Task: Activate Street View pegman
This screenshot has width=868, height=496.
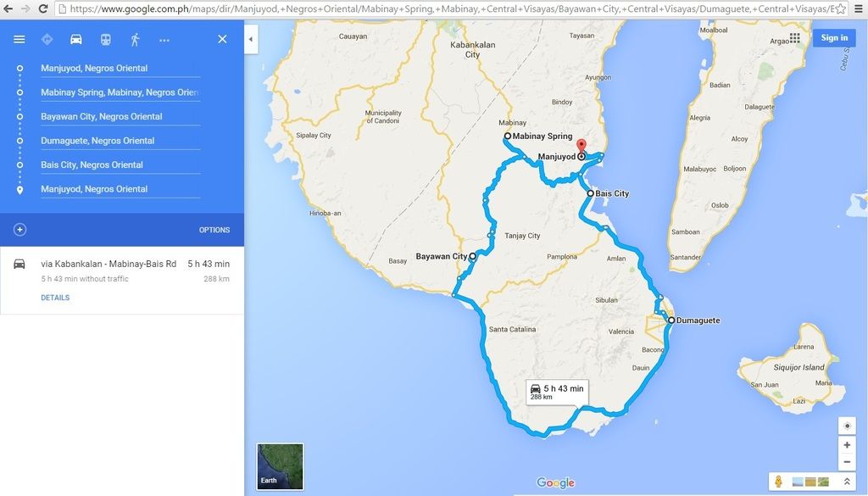Action: [778, 482]
